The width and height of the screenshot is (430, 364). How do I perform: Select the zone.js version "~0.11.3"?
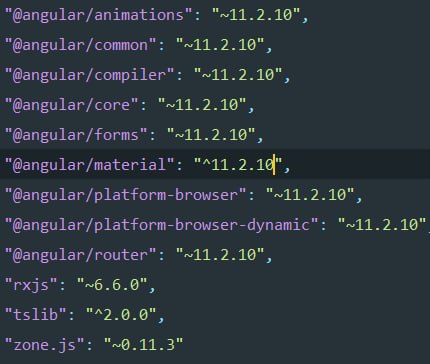143,345
